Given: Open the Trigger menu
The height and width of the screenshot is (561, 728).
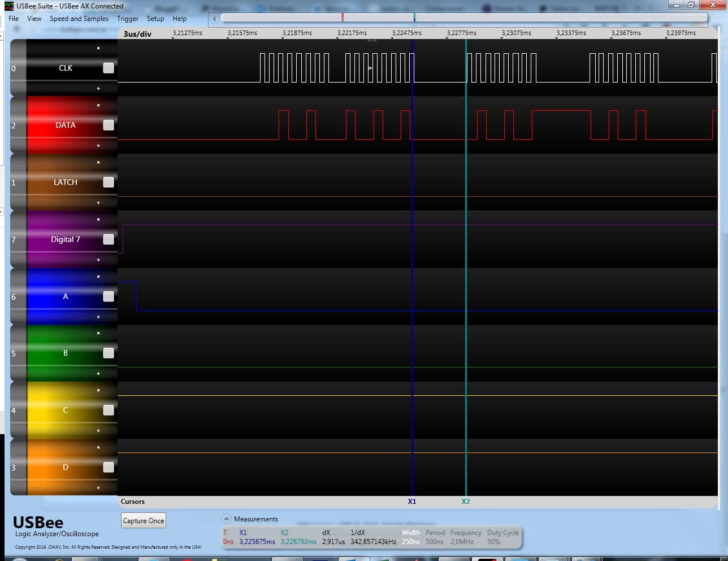Looking at the screenshot, I should point(128,19).
